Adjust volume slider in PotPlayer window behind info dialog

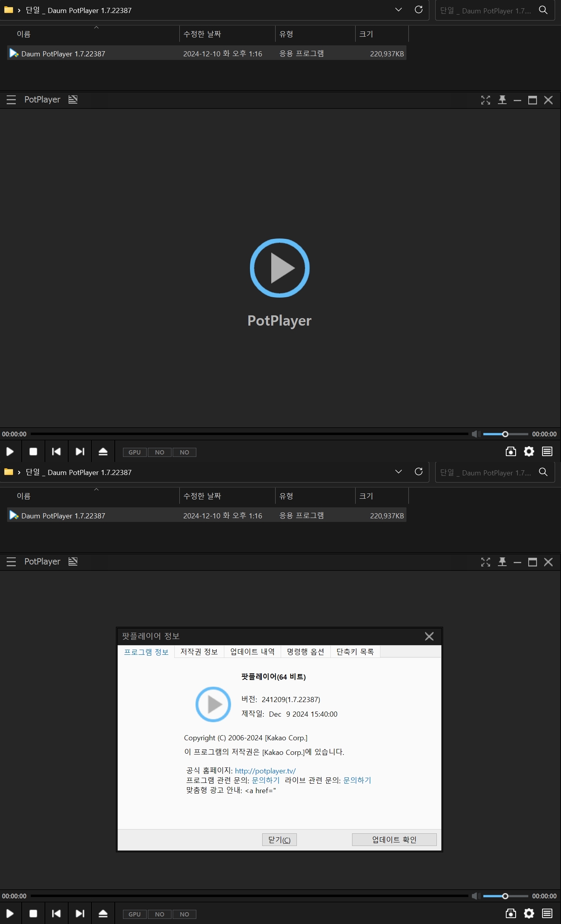(505, 896)
